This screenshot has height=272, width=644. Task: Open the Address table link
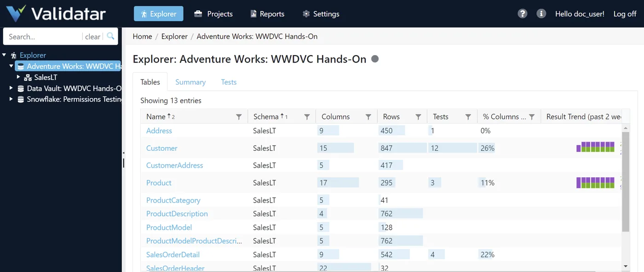point(159,130)
